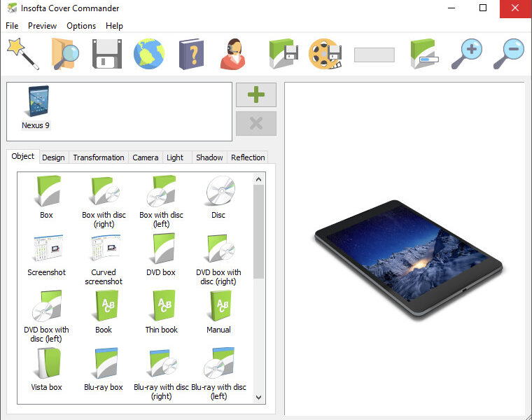Image resolution: width=532 pixels, height=420 pixels.
Task: Zoom out with minus magnifier
Action: click(509, 54)
